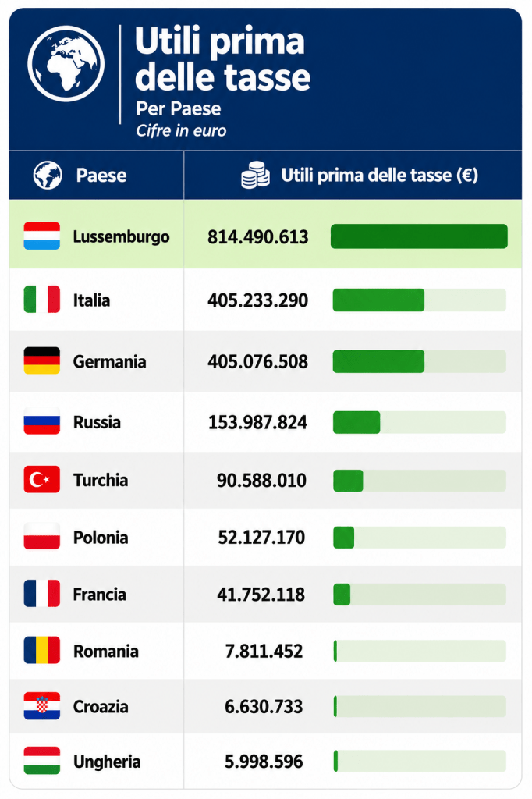Click the Romania flag icon
The image size is (532, 799).
click(42, 650)
